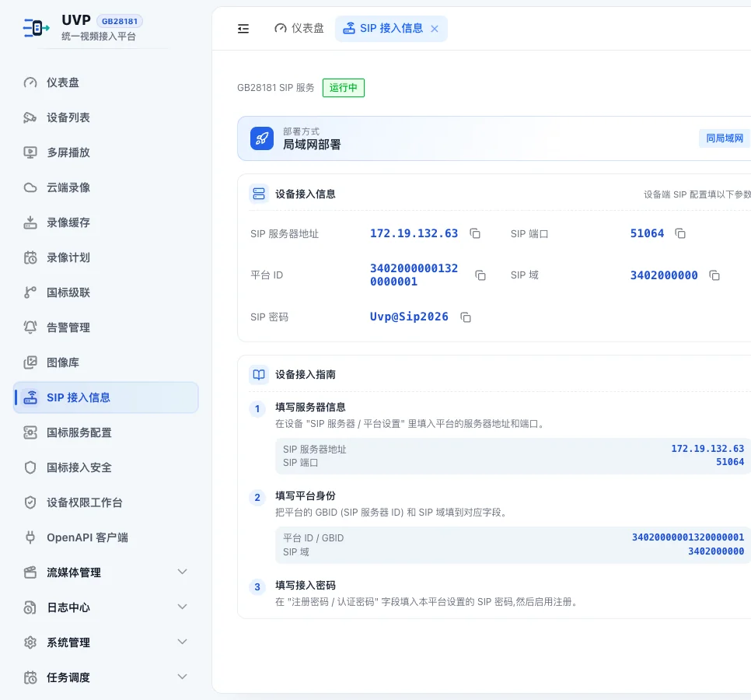The image size is (751, 700).
Task: Expand the 任务调度 menu chevron
Action: (182, 677)
